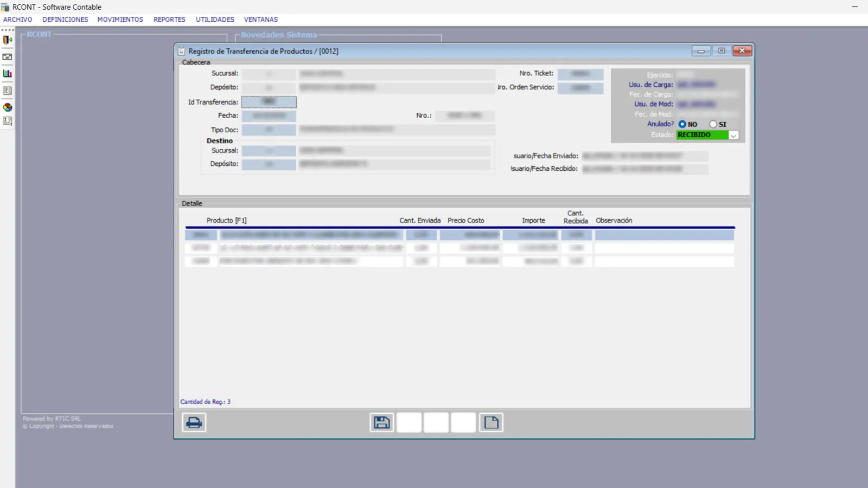Click the exit door icon in the sidebar
This screenshot has width=868, height=488.
[x=8, y=40]
